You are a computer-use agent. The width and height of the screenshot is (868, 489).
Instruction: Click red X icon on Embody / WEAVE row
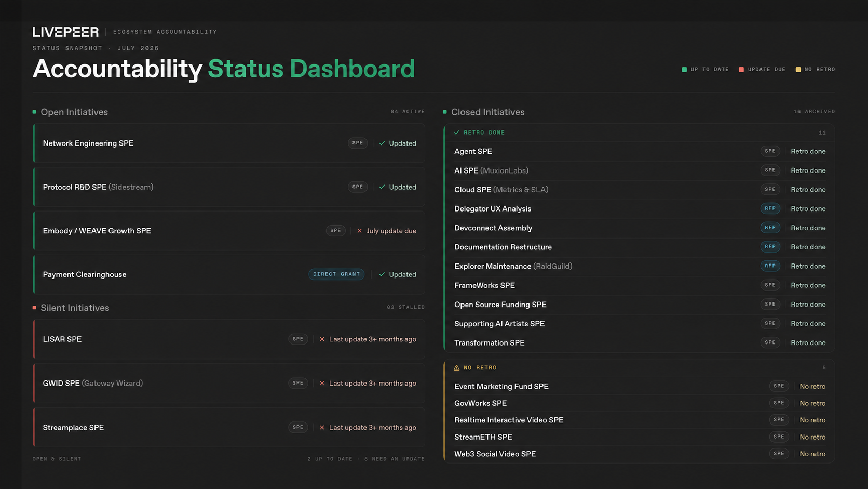coord(359,231)
